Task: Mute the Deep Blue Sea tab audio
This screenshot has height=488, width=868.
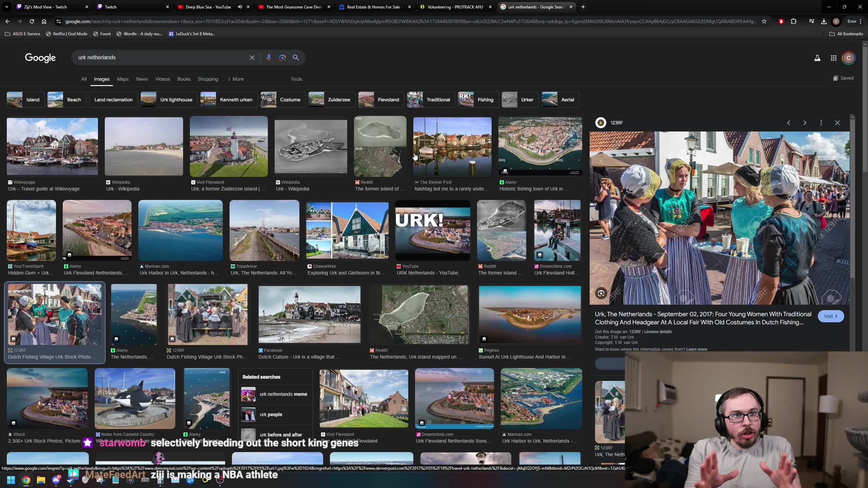Action: coord(240,7)
